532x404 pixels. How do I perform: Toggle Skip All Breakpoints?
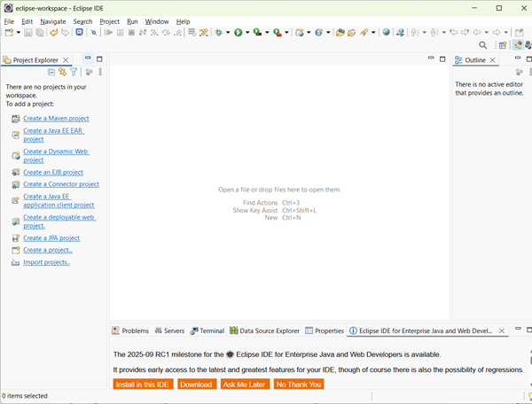coord(94,33)
